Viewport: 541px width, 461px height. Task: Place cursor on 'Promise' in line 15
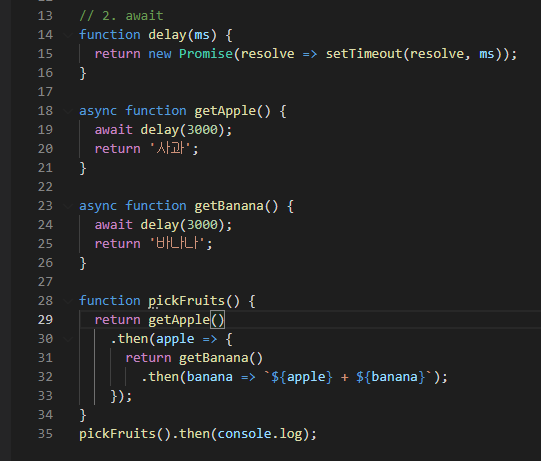click(206, 54)
